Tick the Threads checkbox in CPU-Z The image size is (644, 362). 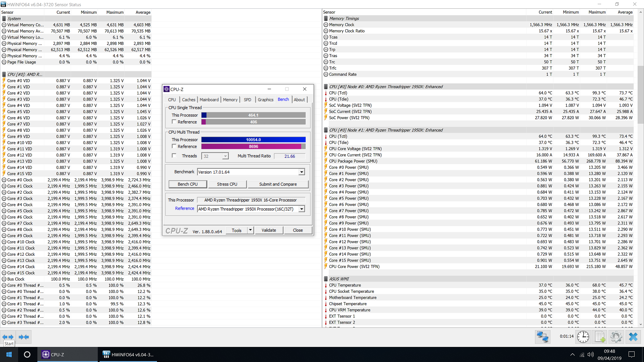pyautogui.click(x=174, y=156)
